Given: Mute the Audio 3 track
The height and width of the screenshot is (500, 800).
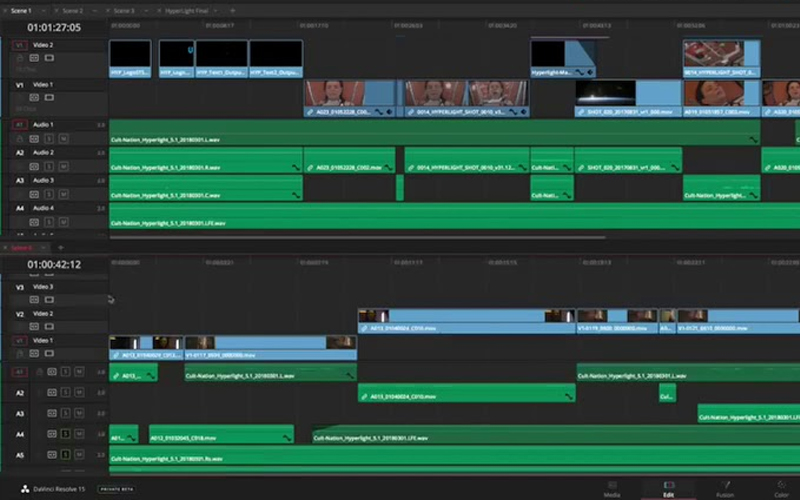Looking at the screenshot, I should (x=63, y=194).
